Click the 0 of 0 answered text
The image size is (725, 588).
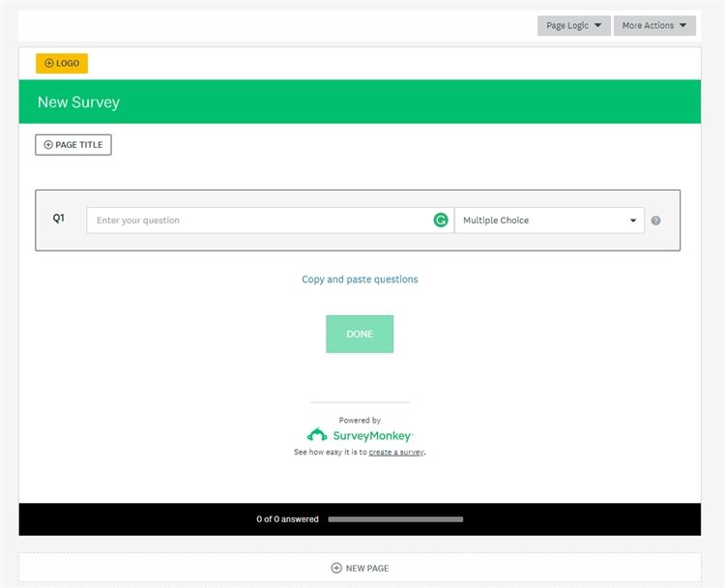coord(287,519)
